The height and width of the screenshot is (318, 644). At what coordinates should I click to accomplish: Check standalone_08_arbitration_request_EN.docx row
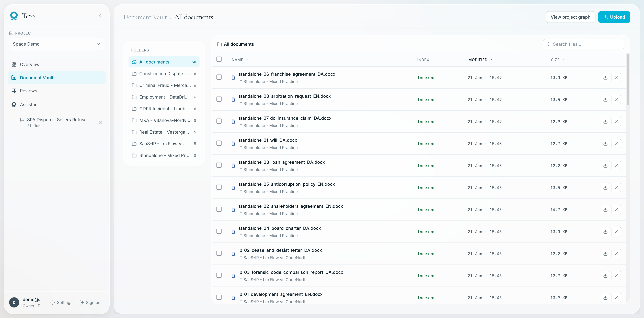click(219, 99)
